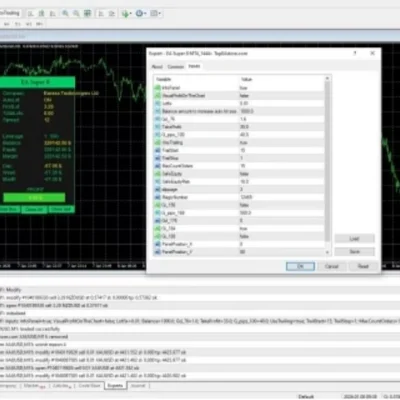
Task: Click the Load button in Expert dialog
Action: pos(355,239)
